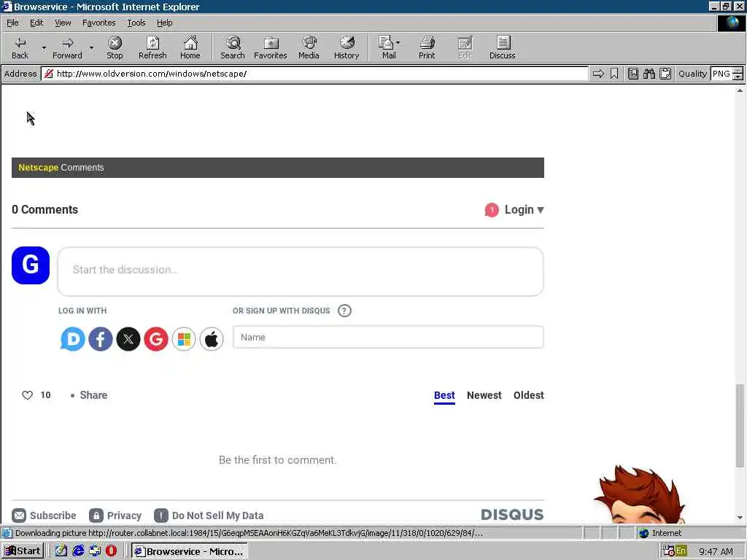Click the Browservice taskbar button
Viewport: 747px width, 560px height.
coord(189,551)
